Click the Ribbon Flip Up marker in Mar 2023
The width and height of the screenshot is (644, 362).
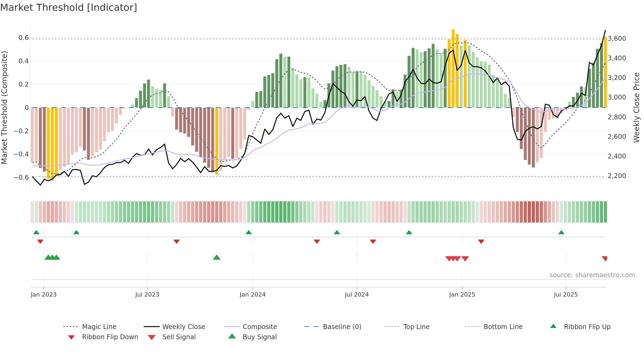tap(76, 232)
